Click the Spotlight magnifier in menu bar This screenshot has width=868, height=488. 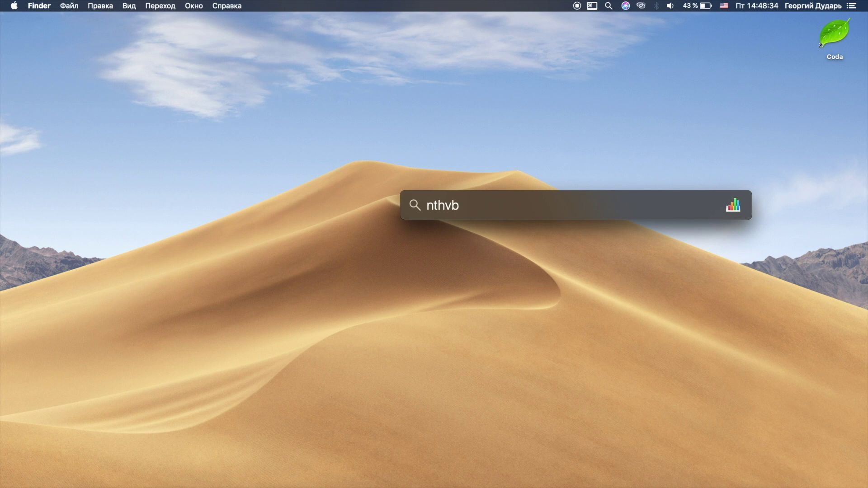click(609, 6)
